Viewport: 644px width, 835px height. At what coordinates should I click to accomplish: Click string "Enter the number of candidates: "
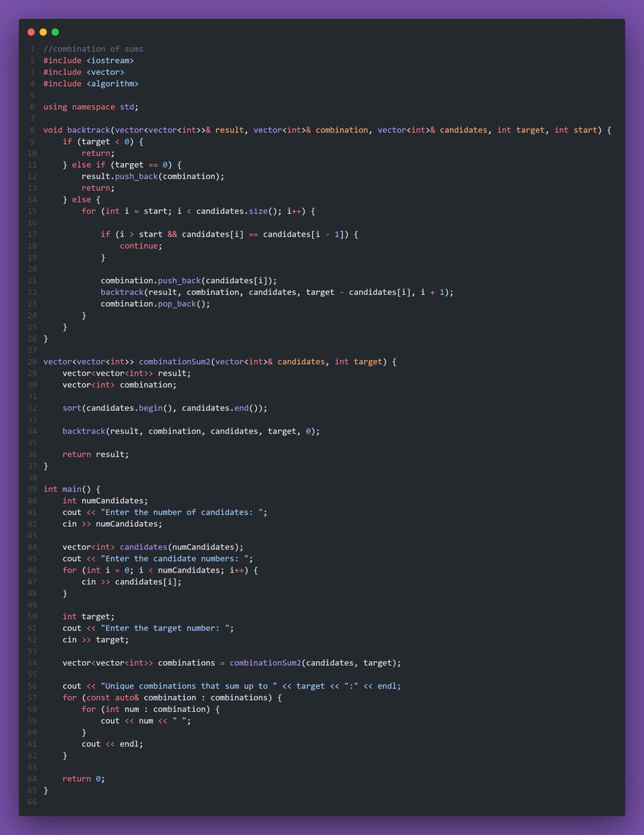click(182, 512)
